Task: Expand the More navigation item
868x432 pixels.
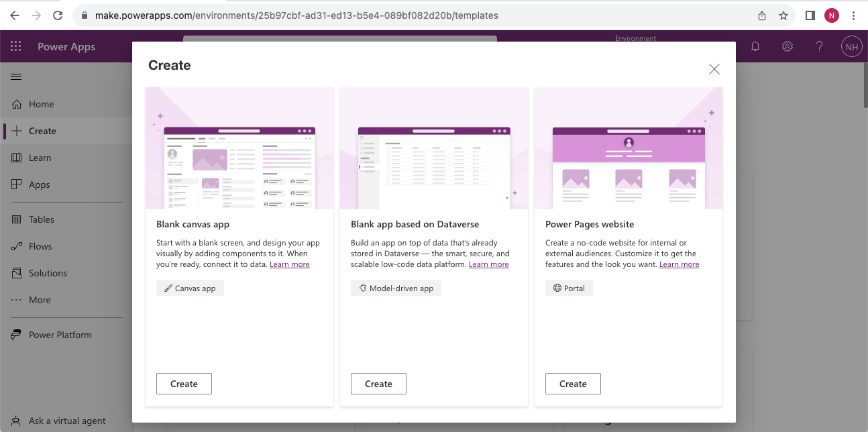Action: click(40, 300)
